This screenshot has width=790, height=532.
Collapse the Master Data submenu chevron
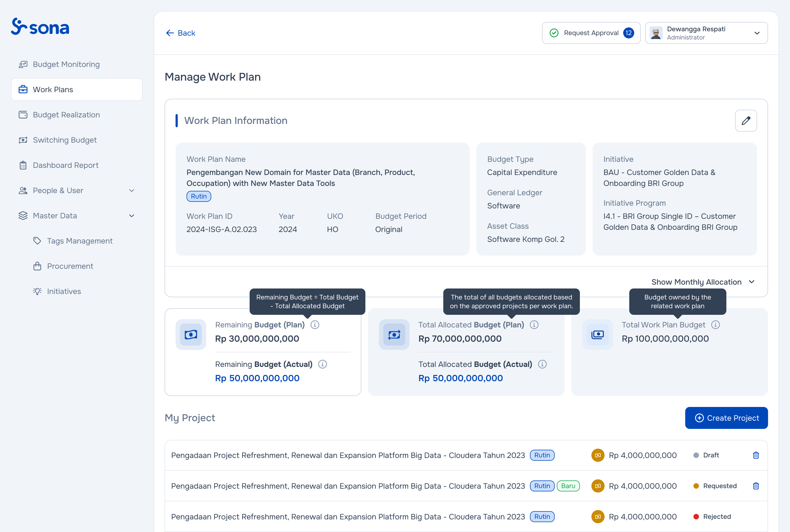132,216
